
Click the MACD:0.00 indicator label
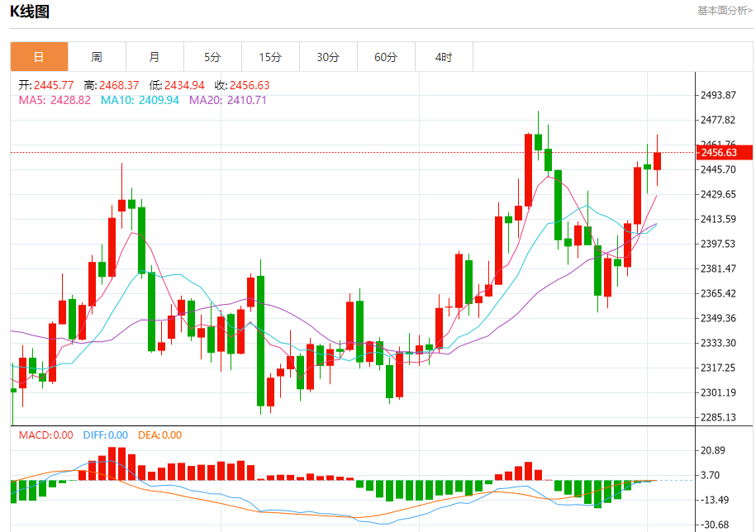coord(45,435)
